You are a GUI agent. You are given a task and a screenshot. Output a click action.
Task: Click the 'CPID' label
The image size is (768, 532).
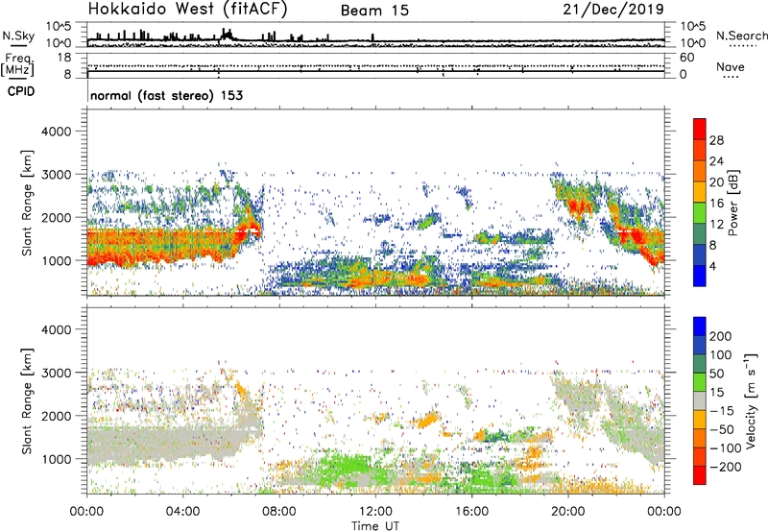tap(21, 91)
